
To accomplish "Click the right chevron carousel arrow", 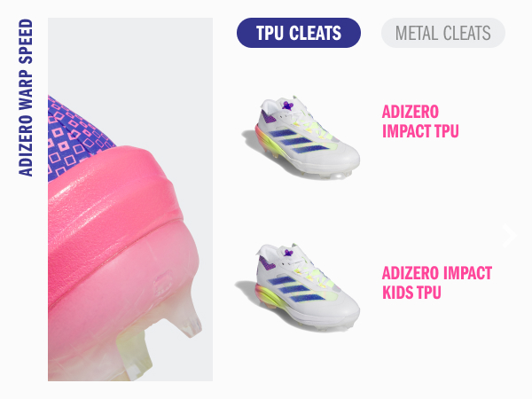I will pyautogui.click(x=509, y=235).
